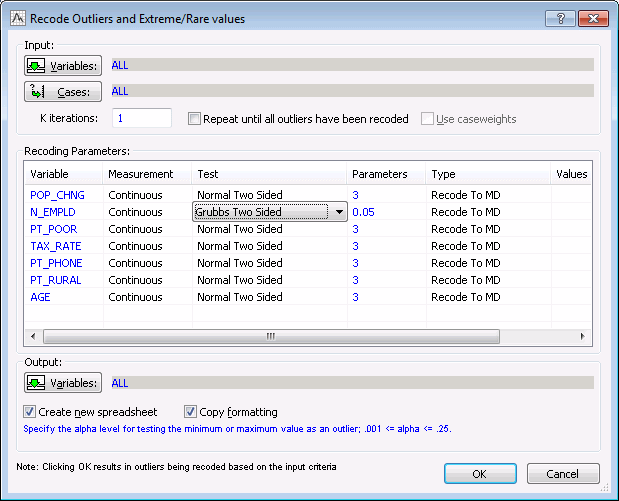This screenshot has height=501, width=619.
Task: Click the K iterations input field
Action: click(x=142, y=118)
